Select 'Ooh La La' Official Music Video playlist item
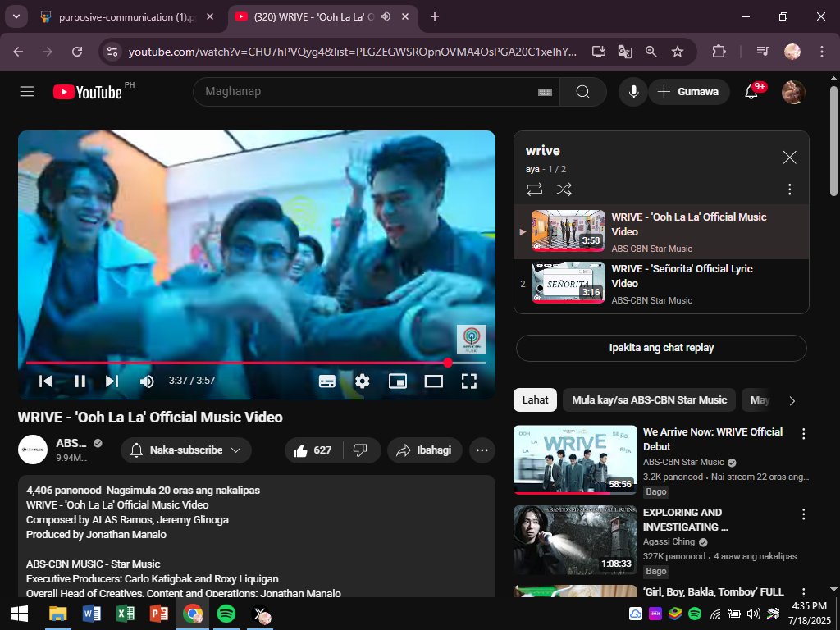Viewport: 840px width, 630px height. 661,231
